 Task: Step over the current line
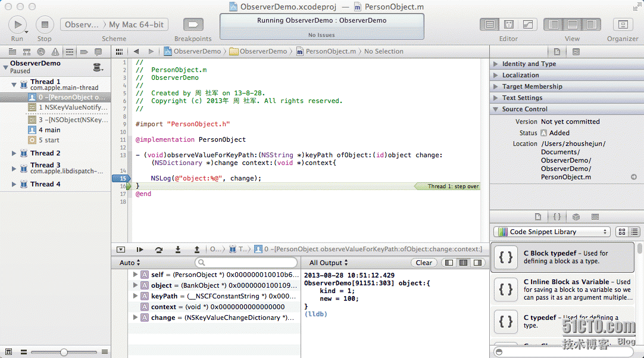tap(158, 250)
